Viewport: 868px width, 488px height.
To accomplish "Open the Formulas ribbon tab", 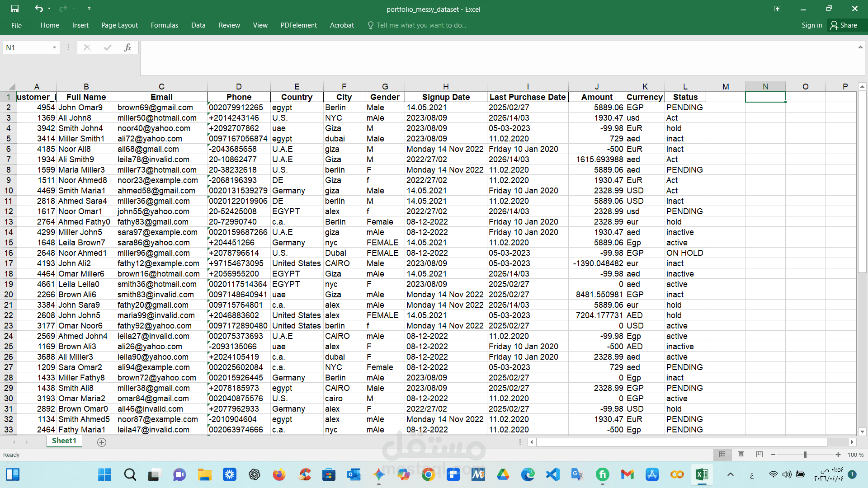I will 165,25.
